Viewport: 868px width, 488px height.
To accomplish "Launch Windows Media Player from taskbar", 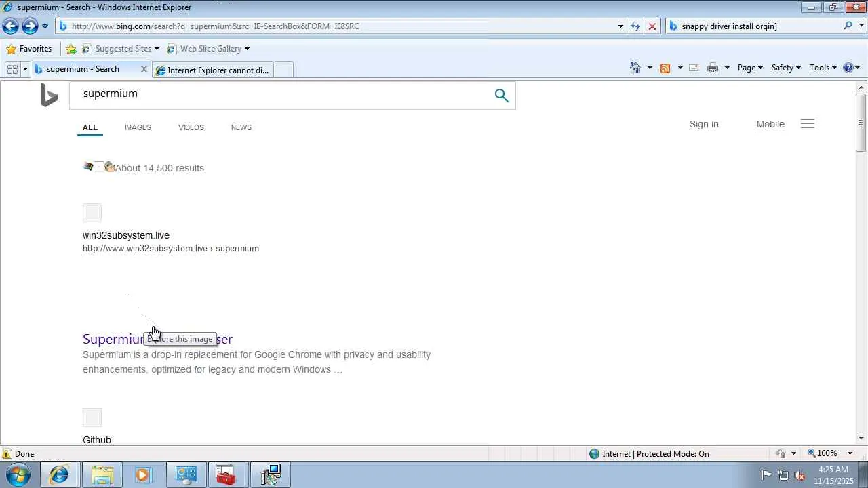I will point(144,475).
